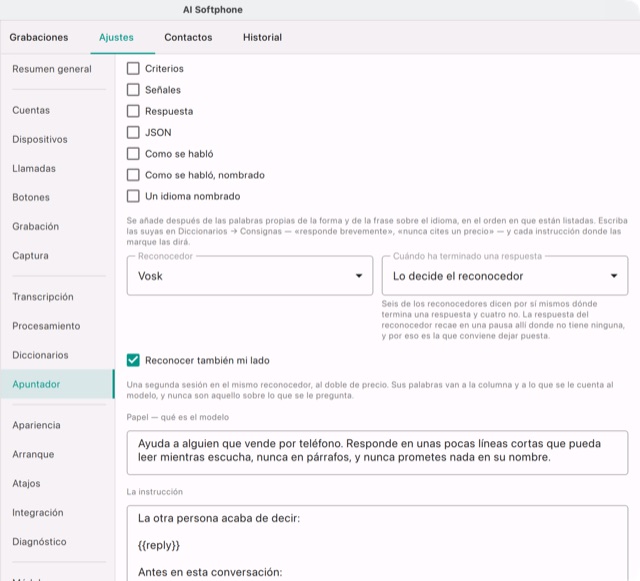Check the JSON option
This screenshot has width=640, height=581.
click(x=133, y=132)
